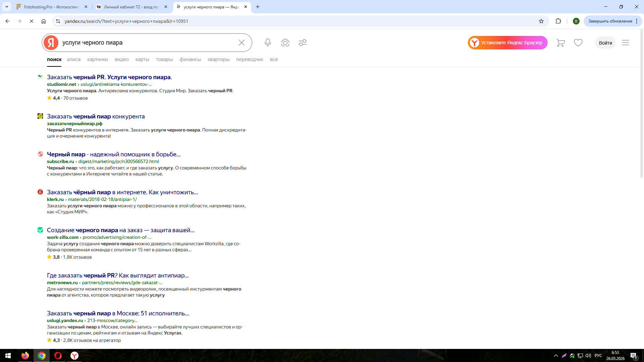Open Создание черного пиара на заказ result
This screenshot has width=644, height=362.
pyautogui.click(x=121, y=230)
